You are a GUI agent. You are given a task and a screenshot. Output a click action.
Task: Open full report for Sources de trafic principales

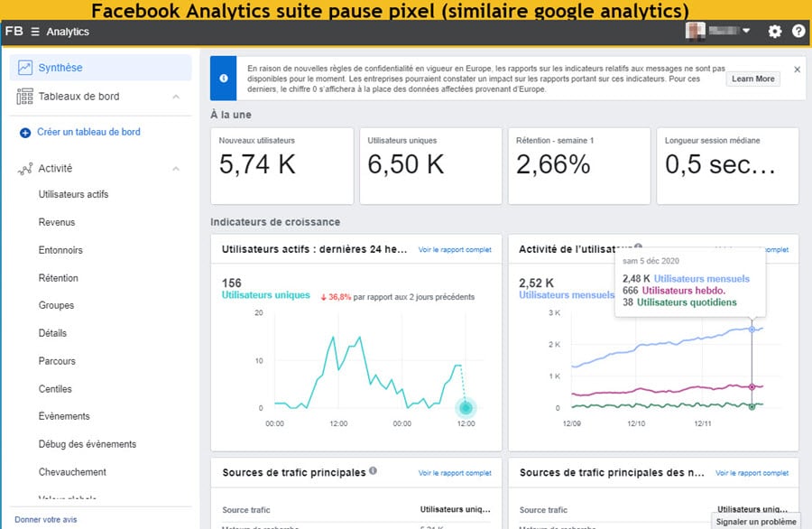[x=455, y=473]
